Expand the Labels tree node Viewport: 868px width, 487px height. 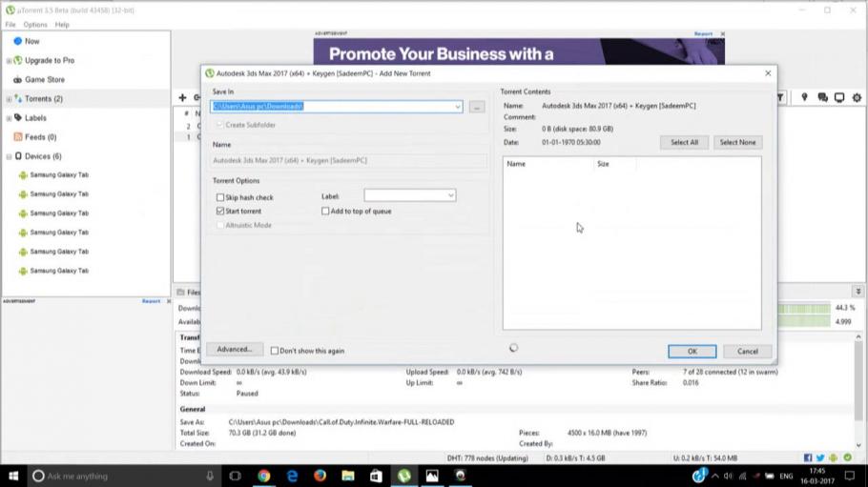(9, 118)
